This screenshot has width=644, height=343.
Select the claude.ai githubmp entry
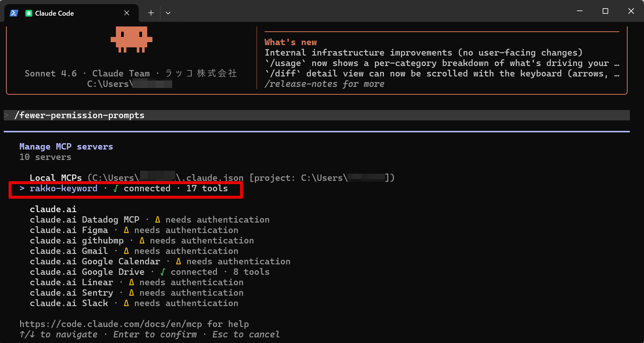(142, 240)
